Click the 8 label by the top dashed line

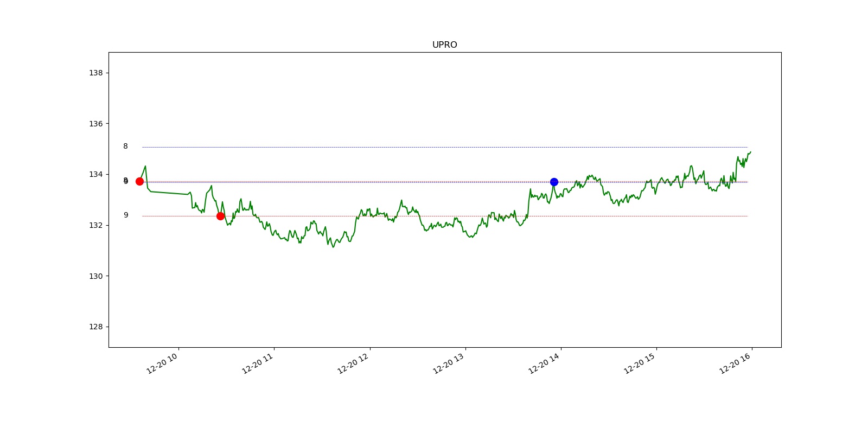[125, 146]
